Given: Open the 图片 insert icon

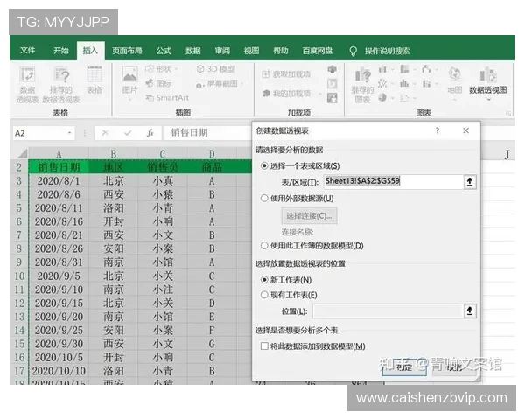Looking at the screenshot, I should tap(129, 82).
